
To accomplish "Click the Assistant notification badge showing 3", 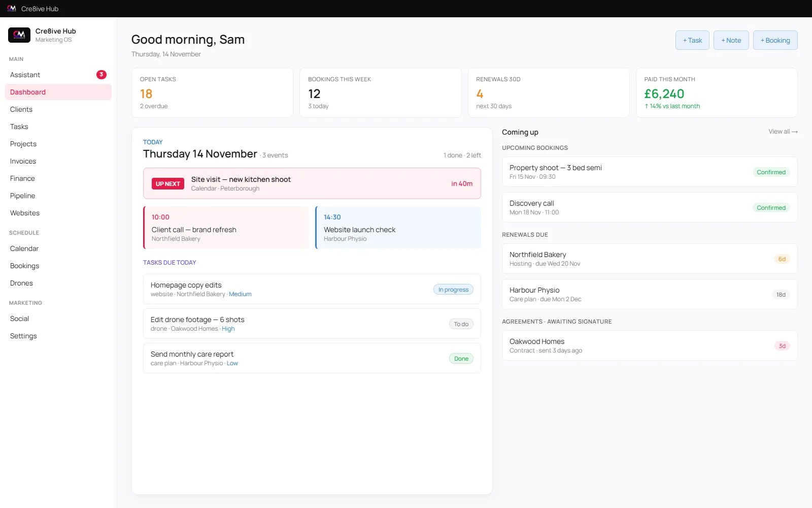I will pyautogui.click(x=101, y=75).
